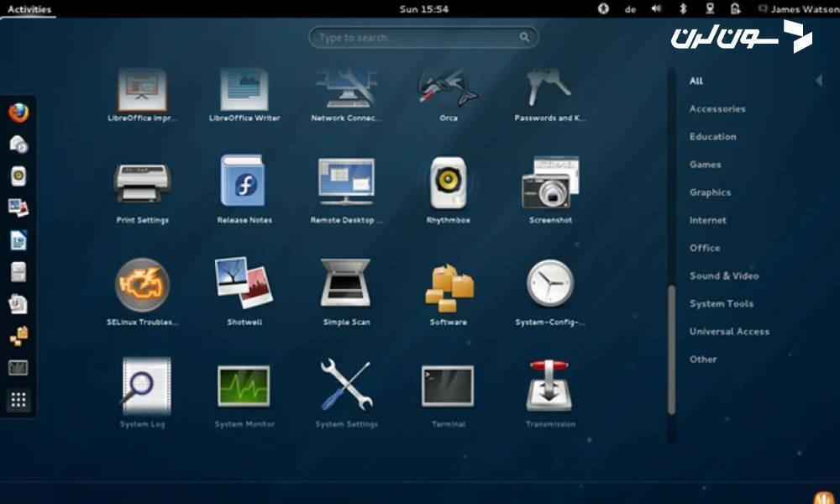Open the accessibility menu in top bar
The height and width of the screenshot is (504, 840).
click(x=603, y=8)
